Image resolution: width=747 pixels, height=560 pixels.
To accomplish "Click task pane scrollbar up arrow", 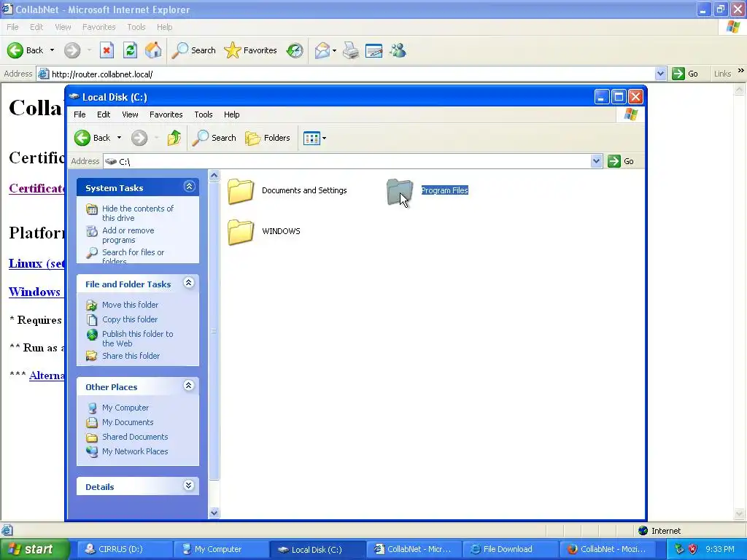I will [x=214, y=176].
